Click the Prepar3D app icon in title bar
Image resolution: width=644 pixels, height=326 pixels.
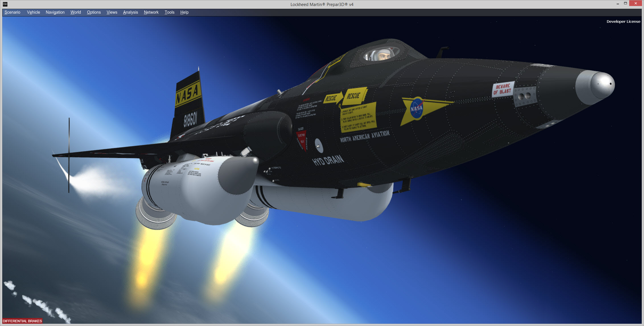(5, 4)
